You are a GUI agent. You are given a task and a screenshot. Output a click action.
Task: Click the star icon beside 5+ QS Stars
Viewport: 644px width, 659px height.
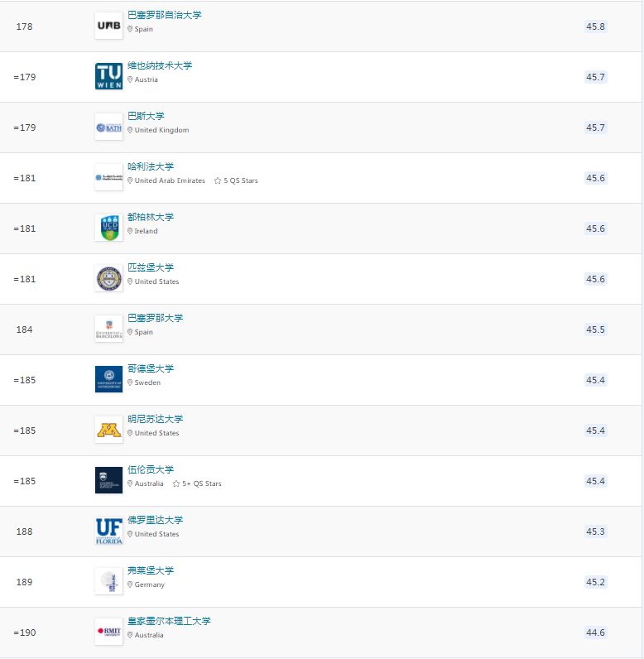click(x=176, y=483)
